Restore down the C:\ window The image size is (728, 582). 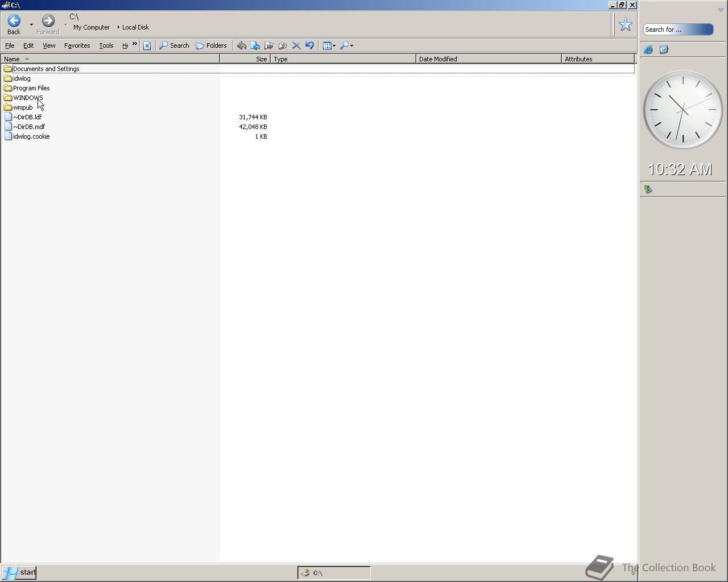622,5
